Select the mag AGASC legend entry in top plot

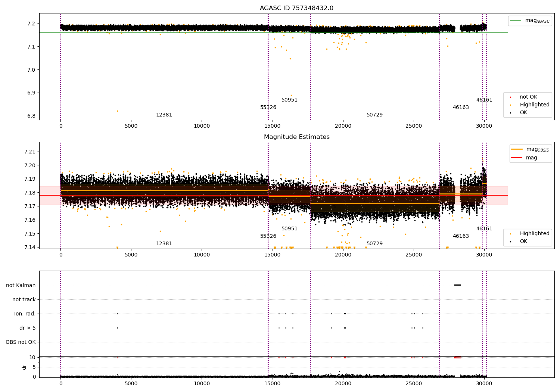coord(530,21)
